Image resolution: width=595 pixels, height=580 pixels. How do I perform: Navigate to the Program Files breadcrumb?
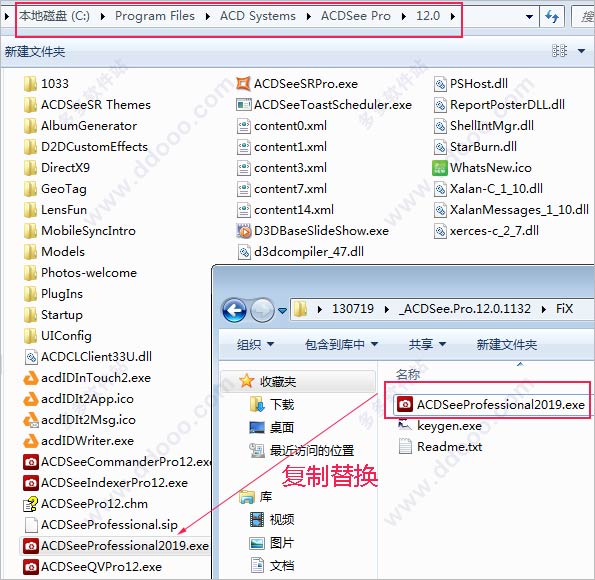(155, 16)
